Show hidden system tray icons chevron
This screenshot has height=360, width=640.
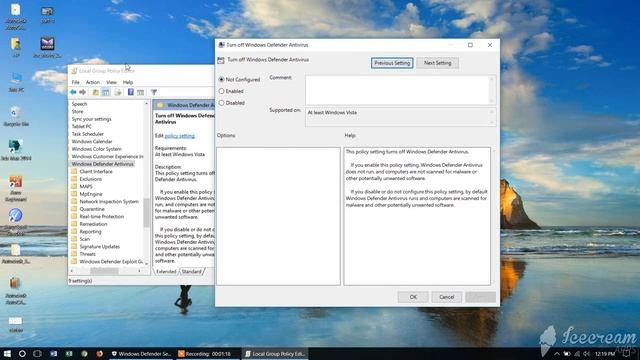tap(557, 353)
